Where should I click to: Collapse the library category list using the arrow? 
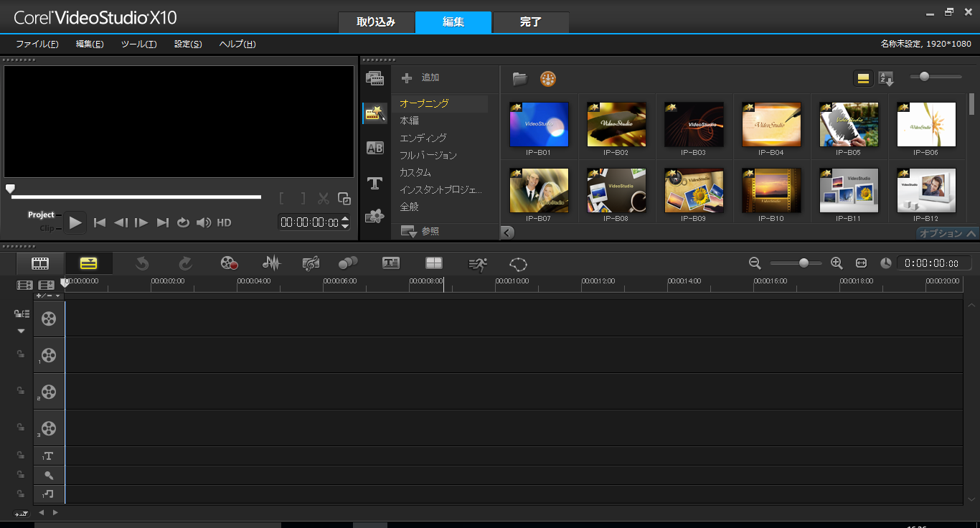tap(507, 232)
